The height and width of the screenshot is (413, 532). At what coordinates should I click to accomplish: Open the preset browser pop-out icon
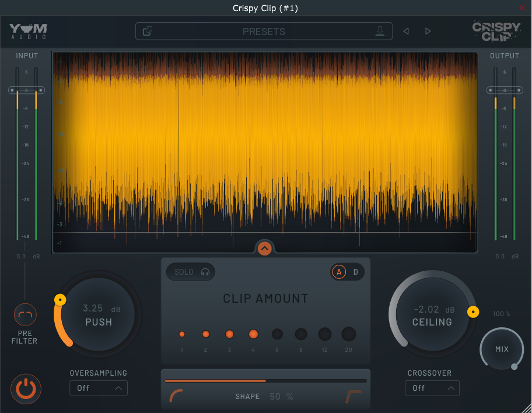coord(147,32)
